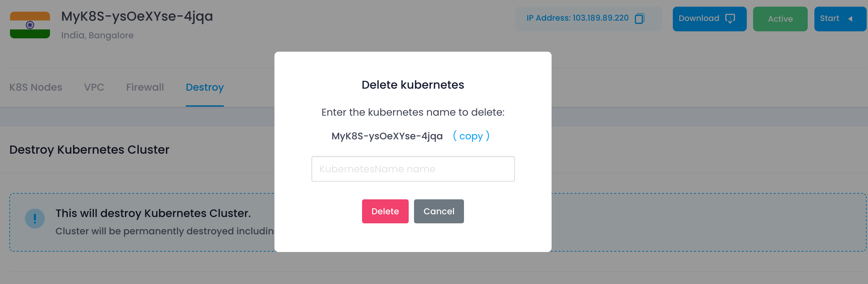Select the Firewall tab
This screenshot has height=284, width=868.
[145, 87]
